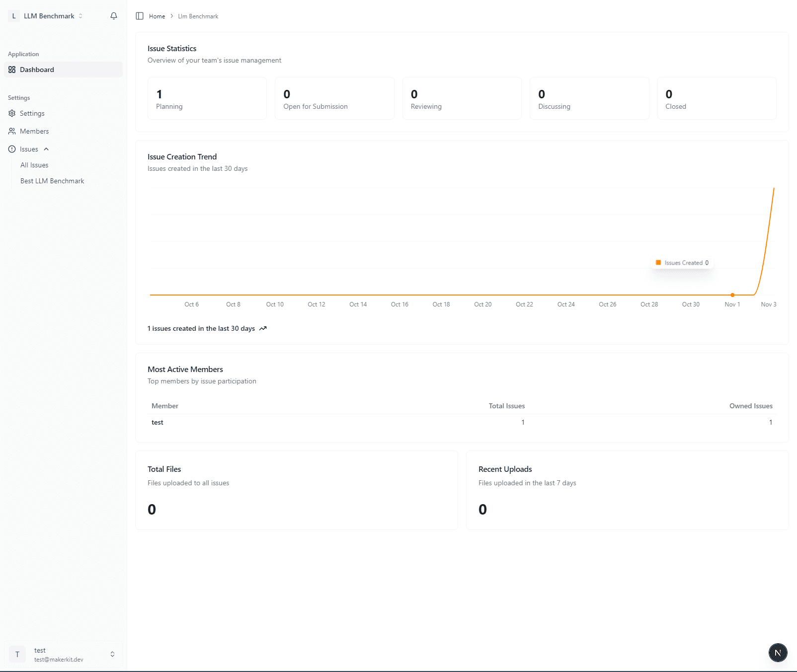Select the Nov 1 data point on trend chart
The image size is (797, 672).
click(732, 295)
